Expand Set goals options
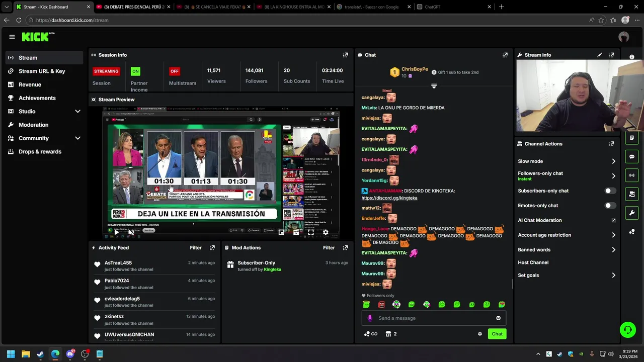Image resolution: width=644 pixels, height=362 pixels. 613,275
